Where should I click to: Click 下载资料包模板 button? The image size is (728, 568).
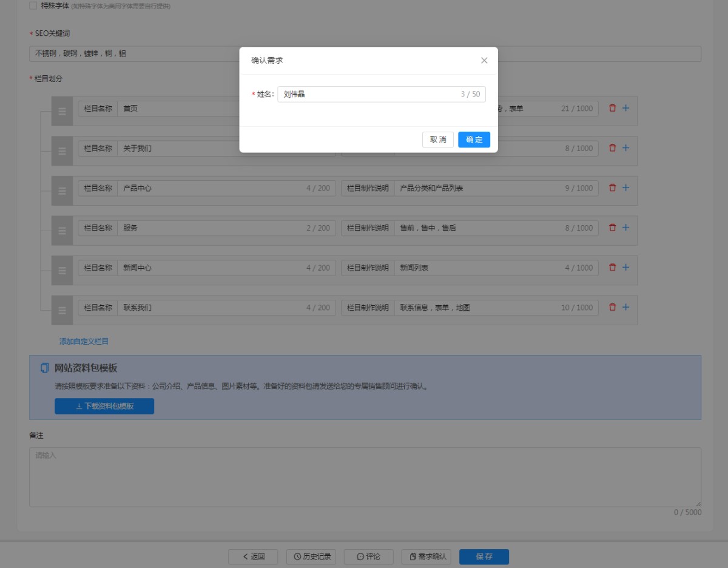click(x=104, y=407)
